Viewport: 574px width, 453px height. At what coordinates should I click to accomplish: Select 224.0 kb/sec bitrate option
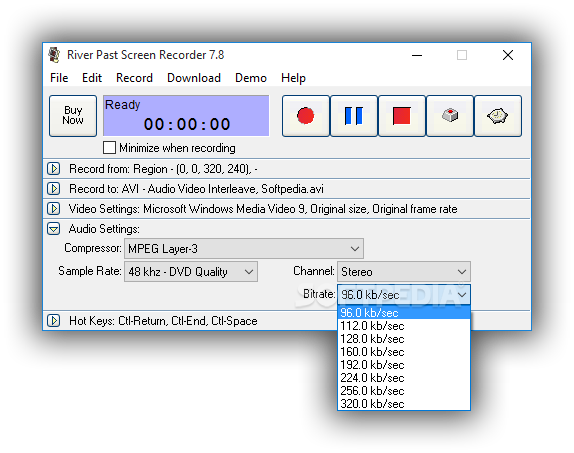click(404, 378)
